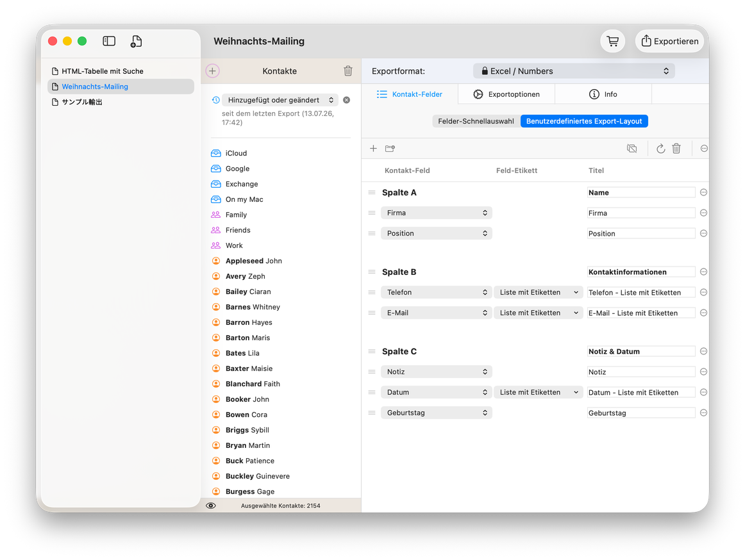Click the add contacts plus circle
The height and width of the screenshot is (560, 745).
click(212, 71)
